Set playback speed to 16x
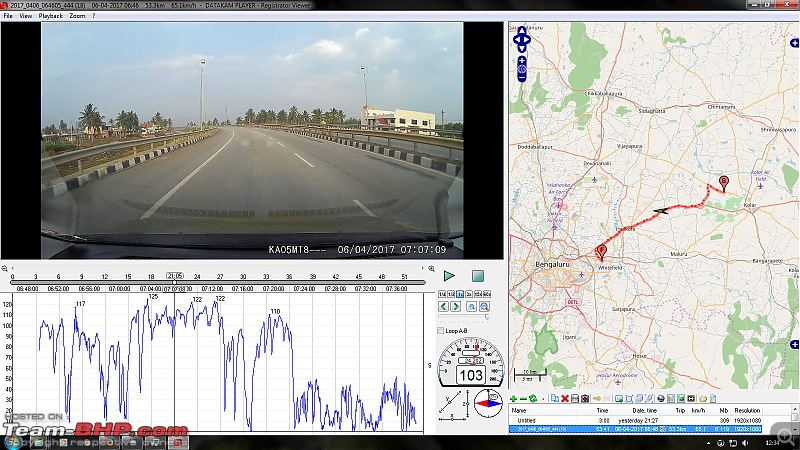Screen dimensions: 800x450 coord(478,294)
